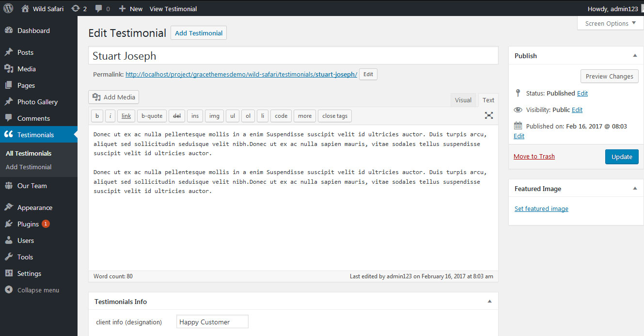The height and width of the screenshot is (336, 644).
Task: Open the updates icon showing 2
Action: (x=75, y=8)
